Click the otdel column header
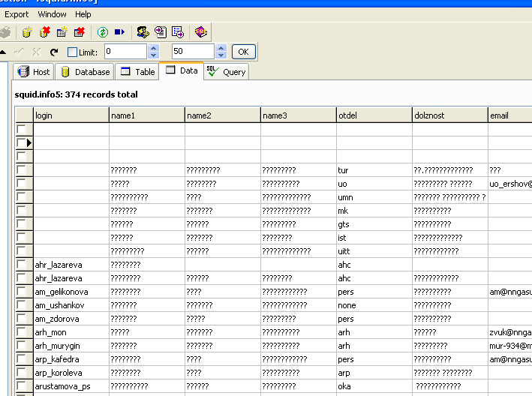The image size is (532, 396). (x=374, y=115)
